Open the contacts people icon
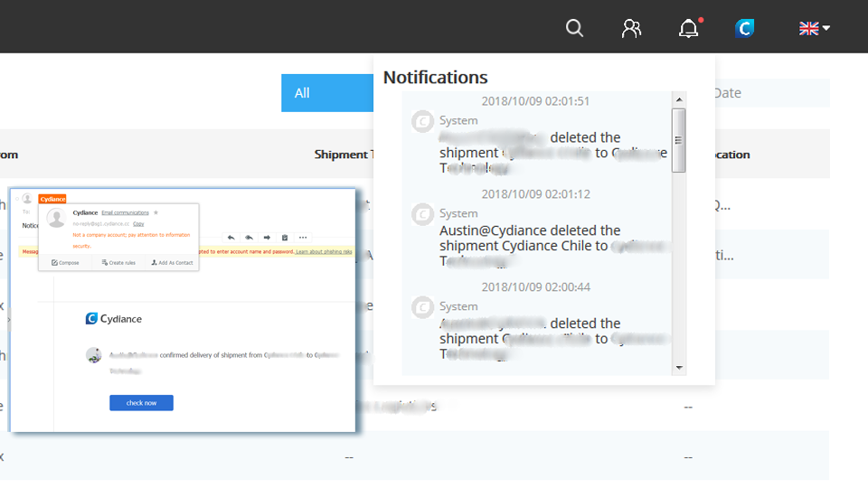Image resolution: width=868 pixels, height=488 pixels. (631, 28)
